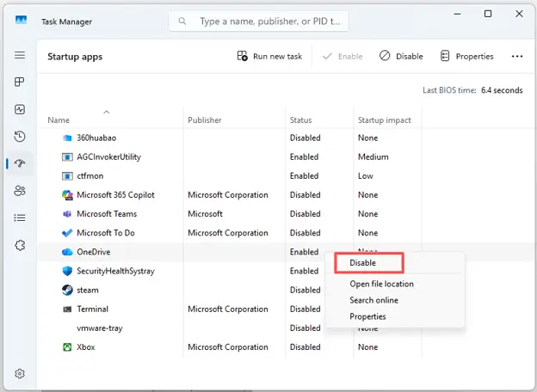This screenshot has width=537, height=392.
Task: Click the Task Manager app icon
Action: point(21,20)
